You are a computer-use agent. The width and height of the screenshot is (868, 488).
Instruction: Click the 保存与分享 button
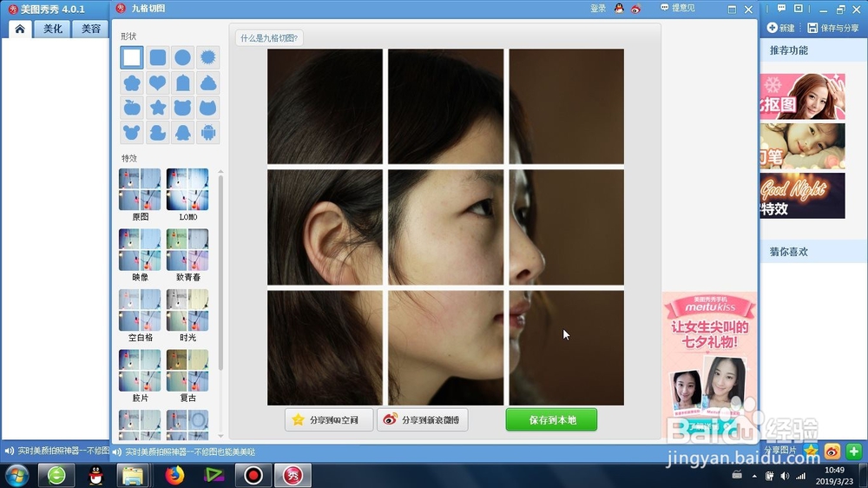833,28
